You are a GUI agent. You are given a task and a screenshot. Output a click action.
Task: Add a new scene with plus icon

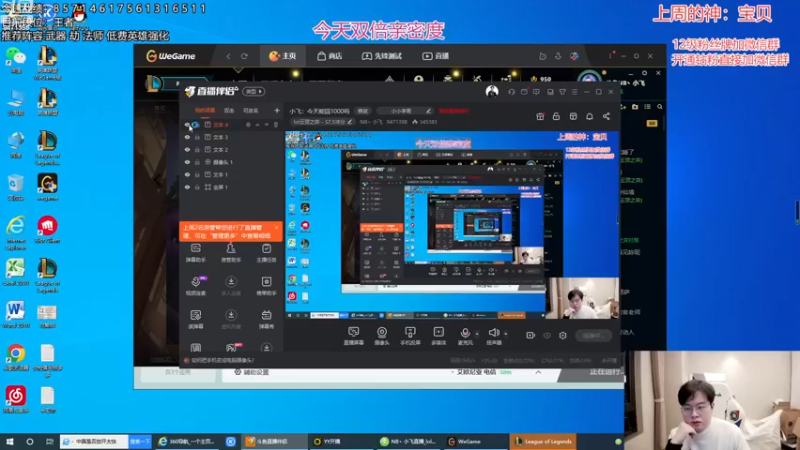277,110
